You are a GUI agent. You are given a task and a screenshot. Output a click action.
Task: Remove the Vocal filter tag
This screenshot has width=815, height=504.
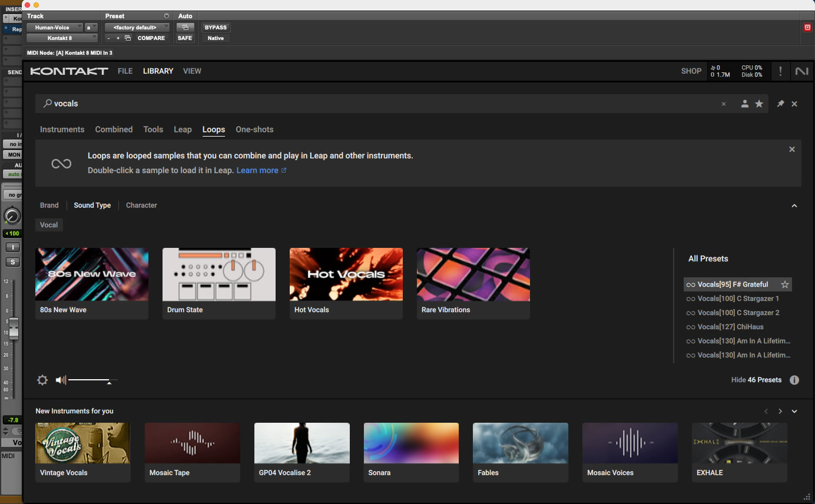pos(49,225)
